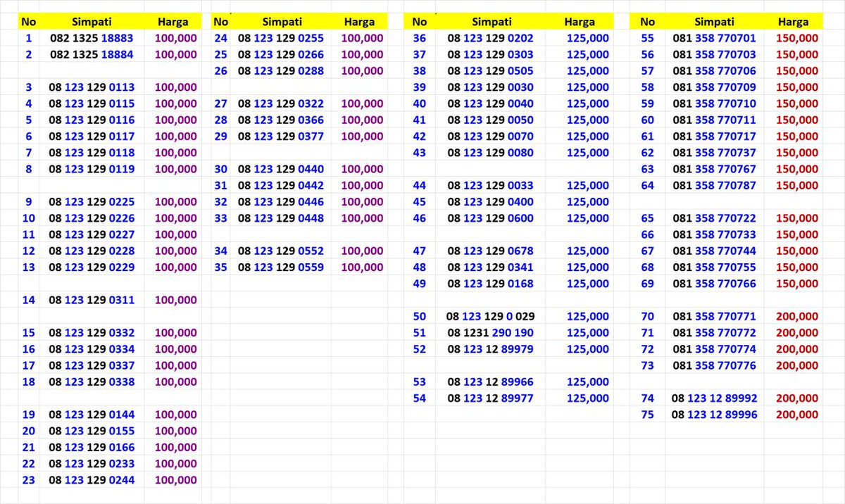This screenshot has height=504, width=845.
Task: Click number 081 358 770709
Action: tap(714, 87)
